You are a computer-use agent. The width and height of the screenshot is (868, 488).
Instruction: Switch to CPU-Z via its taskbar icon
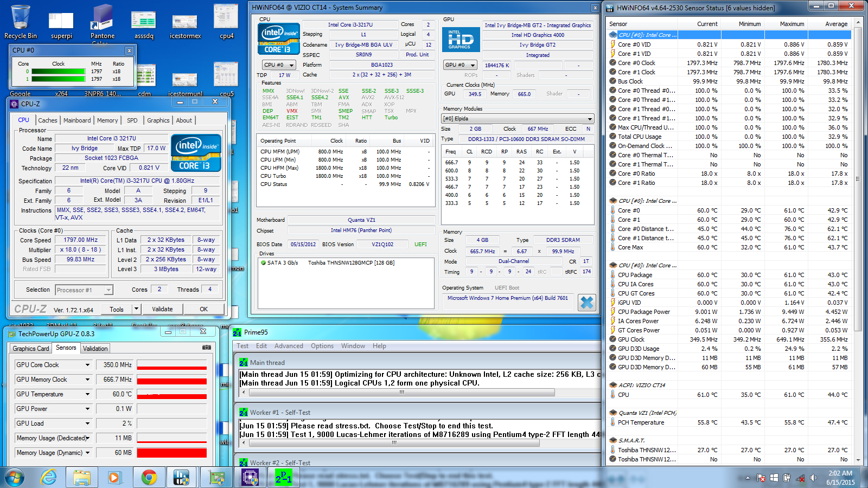coord(250,477)
